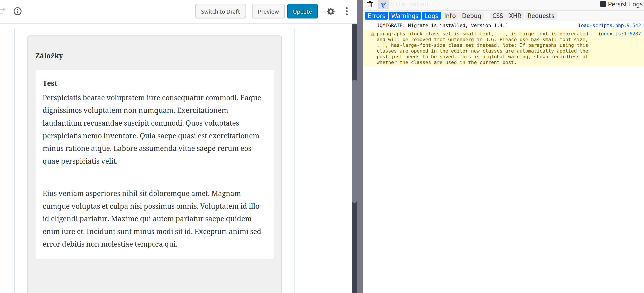Click the console filter funnel icon
644x293 pixels.
click(x=383, y=4)
